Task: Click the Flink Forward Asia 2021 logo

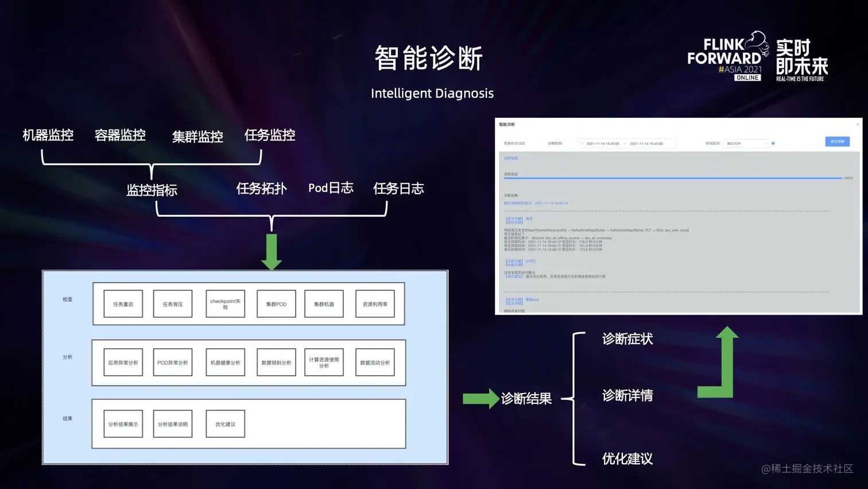Action: tap(728, 56)
